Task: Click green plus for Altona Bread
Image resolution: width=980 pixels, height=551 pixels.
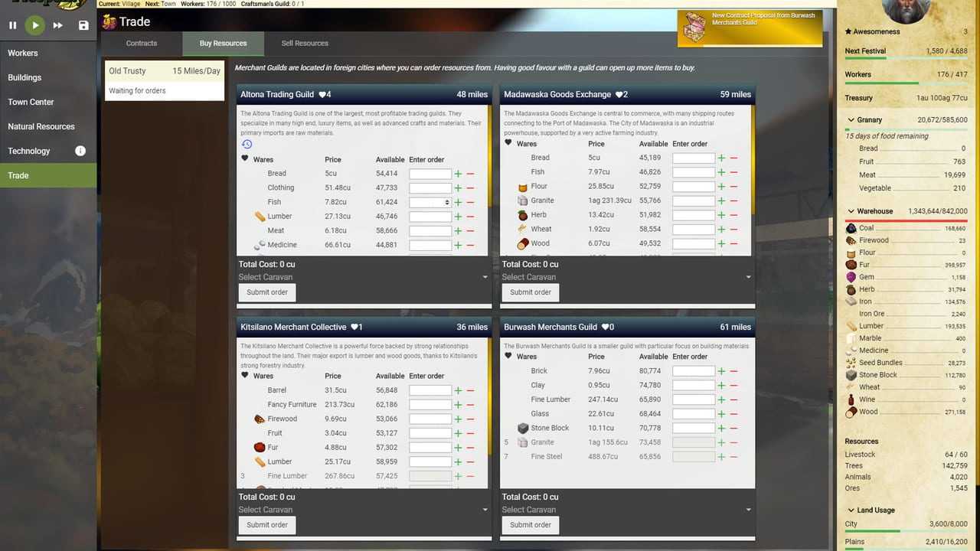Action: [x=458, y=174]
